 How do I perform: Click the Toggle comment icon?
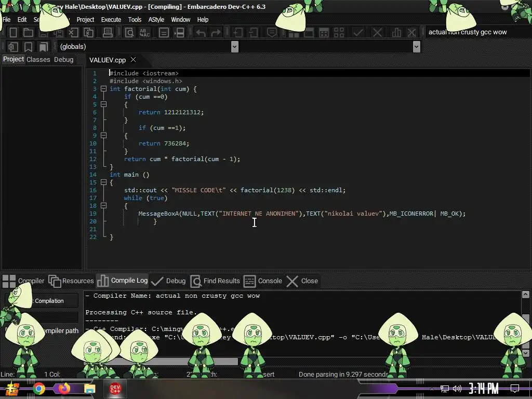[x=272, y=33]
